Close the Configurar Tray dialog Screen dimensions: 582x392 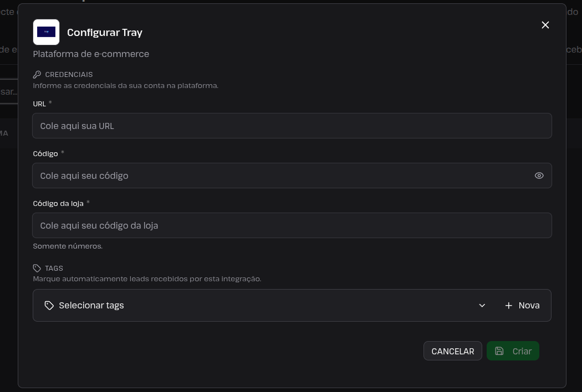(x=545, y=25)
